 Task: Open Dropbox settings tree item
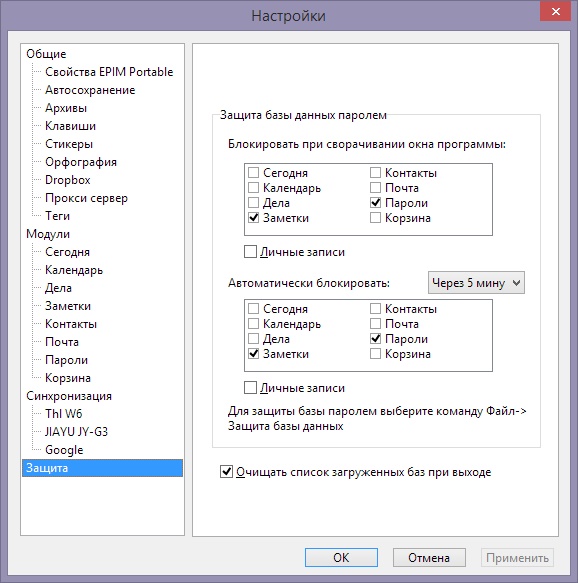pos(68,180)
